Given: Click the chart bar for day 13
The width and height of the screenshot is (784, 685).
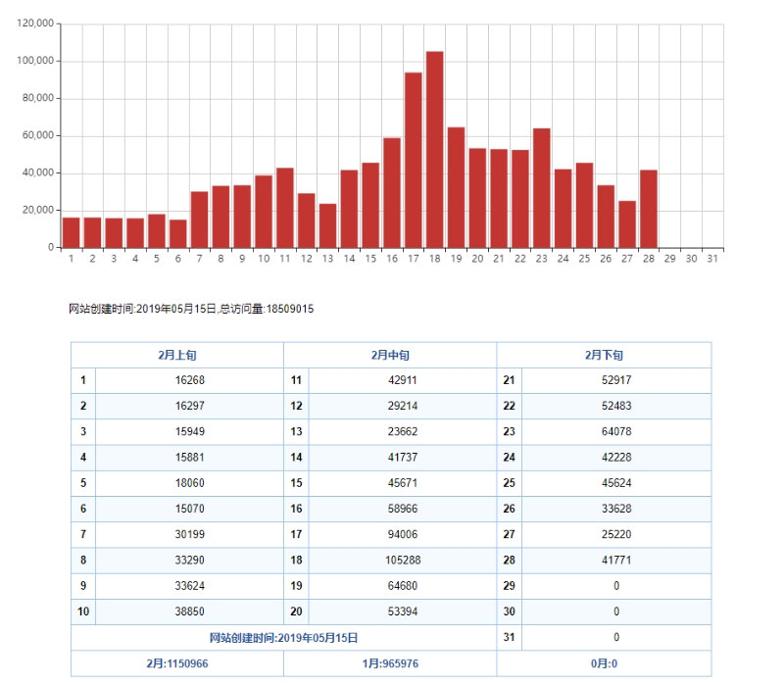Looking at the screenshot, I should (327, 226).
